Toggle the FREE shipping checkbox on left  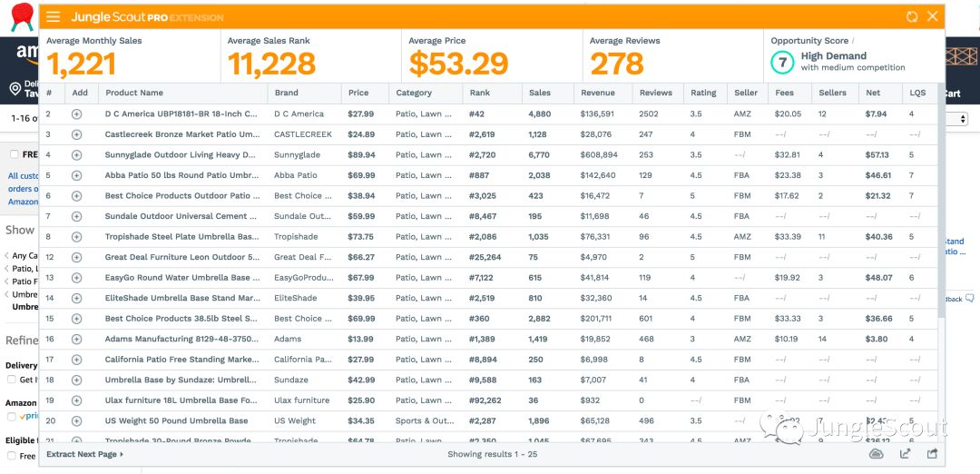14,154
